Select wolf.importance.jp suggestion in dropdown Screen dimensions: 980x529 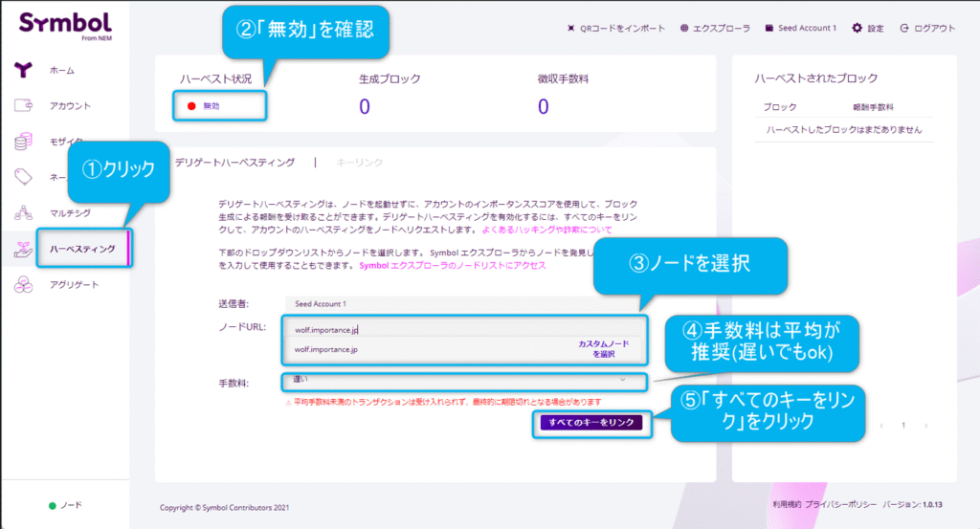pyautogui.click(x=326, y=350)
